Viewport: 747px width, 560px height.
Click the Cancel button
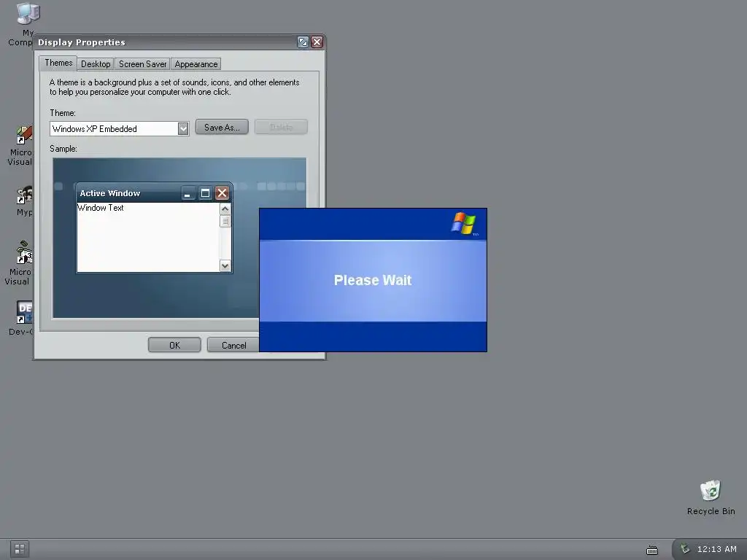(233, 345)
